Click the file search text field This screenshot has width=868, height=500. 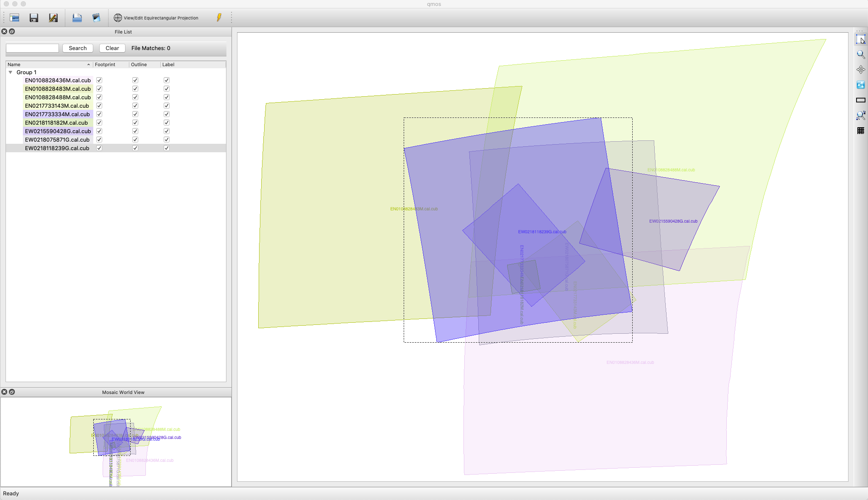(x=32, y=48)
